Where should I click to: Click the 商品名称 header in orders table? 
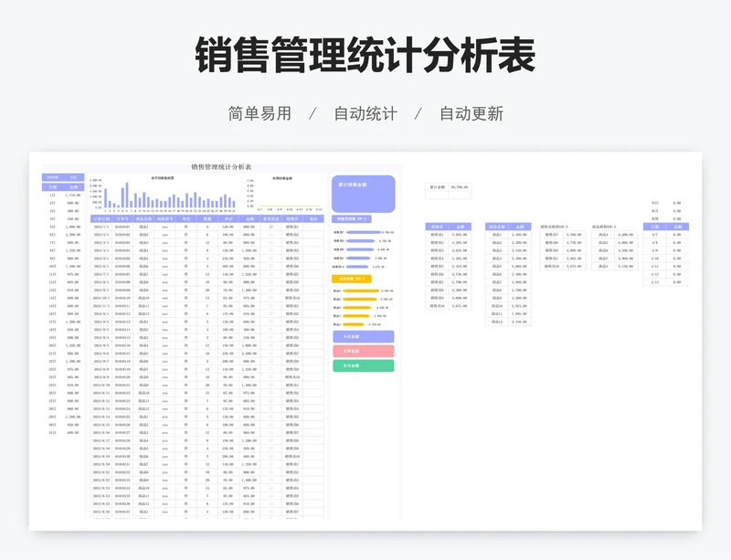pyautogui.click(x=143, y=218)
